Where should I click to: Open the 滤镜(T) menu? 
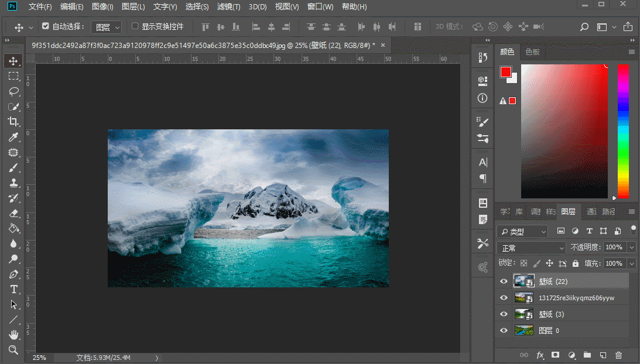[228, 7]
